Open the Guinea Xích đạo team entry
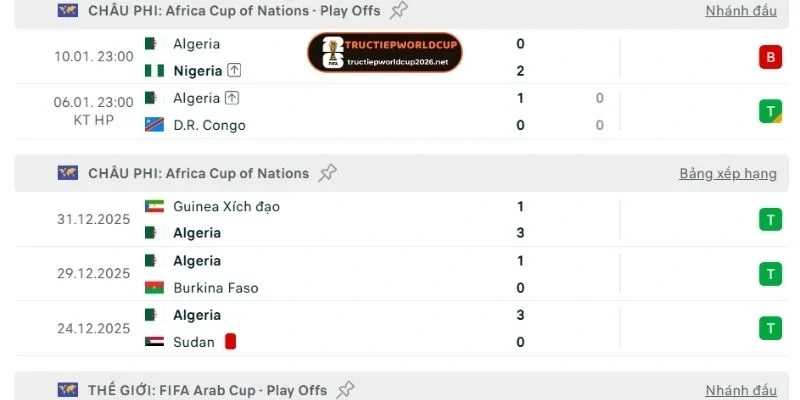The height and width of the screenshot is (400, 800). tap(226, 206)
